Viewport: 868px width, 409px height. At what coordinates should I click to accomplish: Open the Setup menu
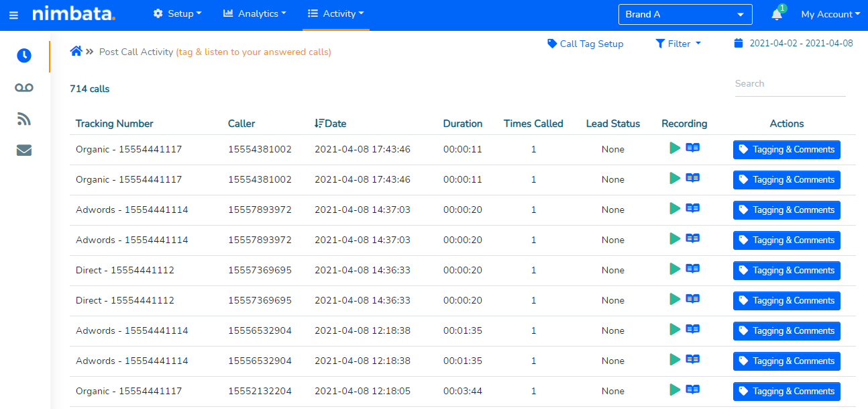177,14
